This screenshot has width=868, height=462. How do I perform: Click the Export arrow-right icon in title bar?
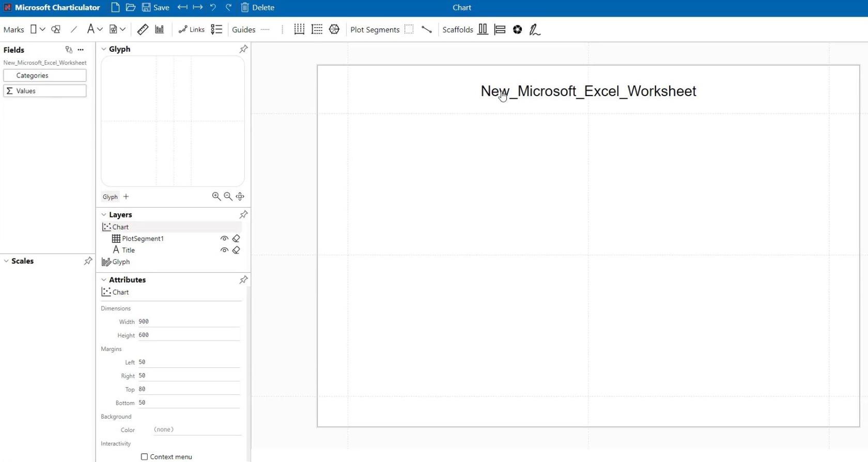coord(197,7)
